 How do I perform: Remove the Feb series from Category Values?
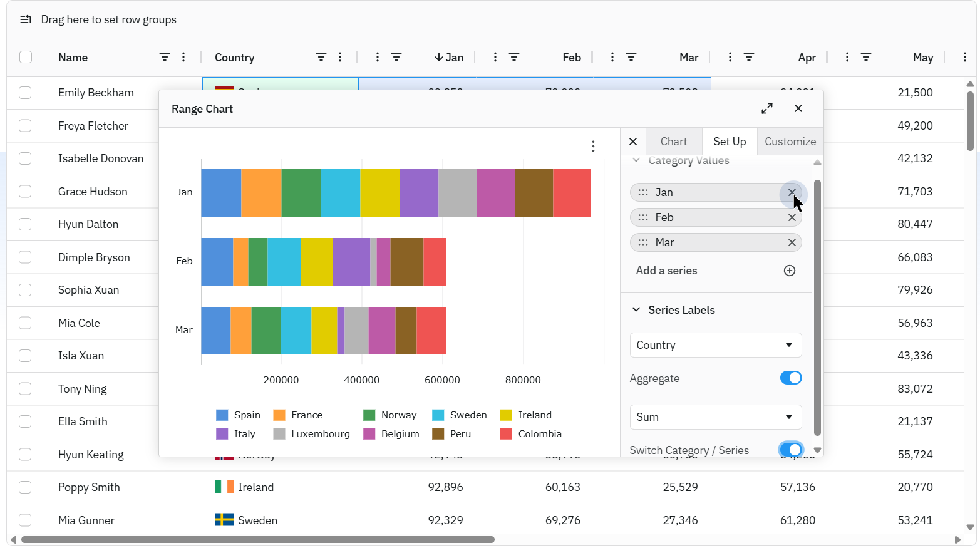[792, 217]
